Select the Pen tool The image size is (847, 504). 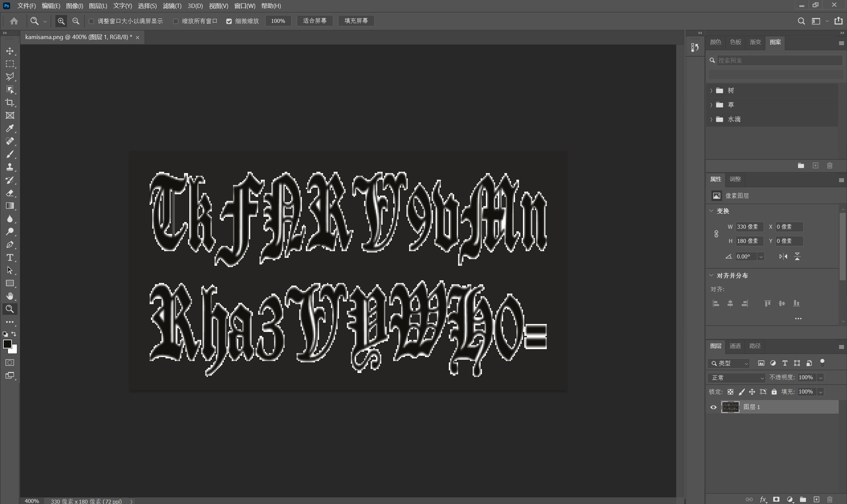point(10,245)
